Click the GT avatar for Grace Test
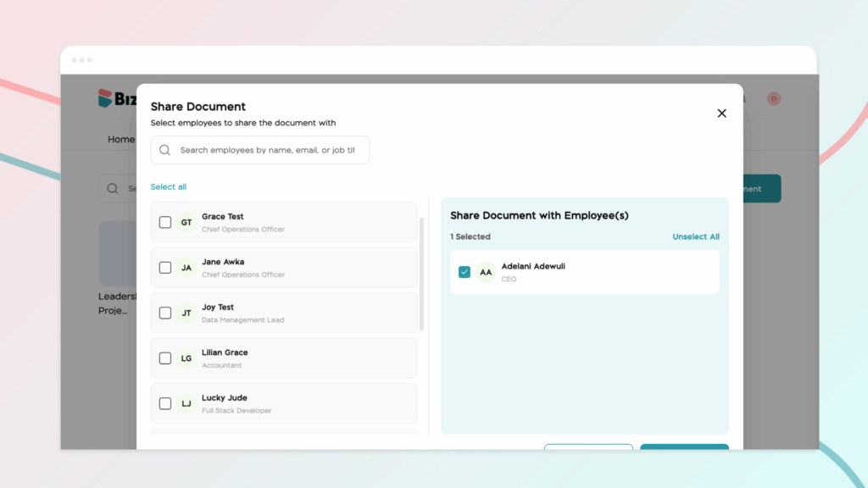The height and width of the screenshot is (488, 868). (186, 223)
